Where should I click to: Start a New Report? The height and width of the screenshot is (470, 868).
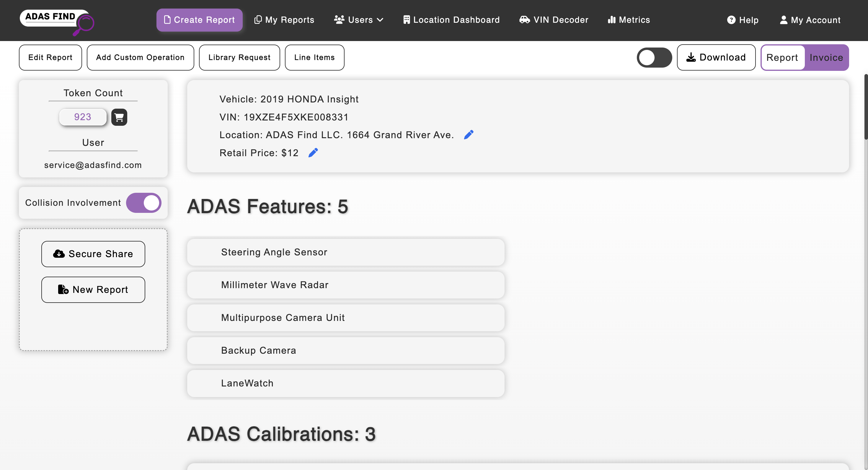coord(93,290)
